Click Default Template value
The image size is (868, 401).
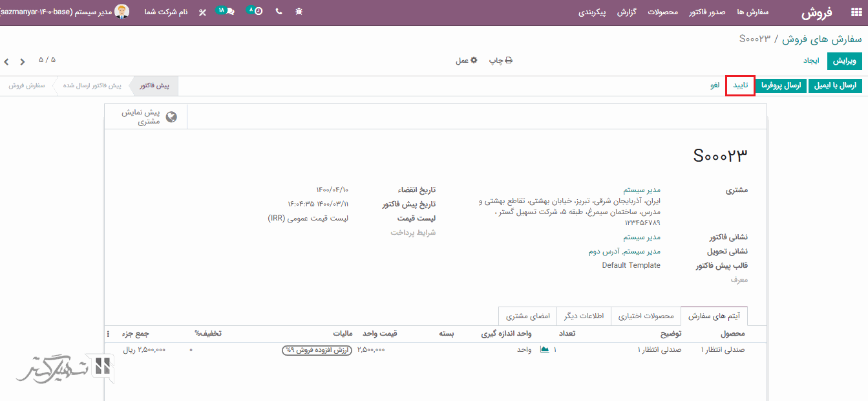[x=631, y=265]
